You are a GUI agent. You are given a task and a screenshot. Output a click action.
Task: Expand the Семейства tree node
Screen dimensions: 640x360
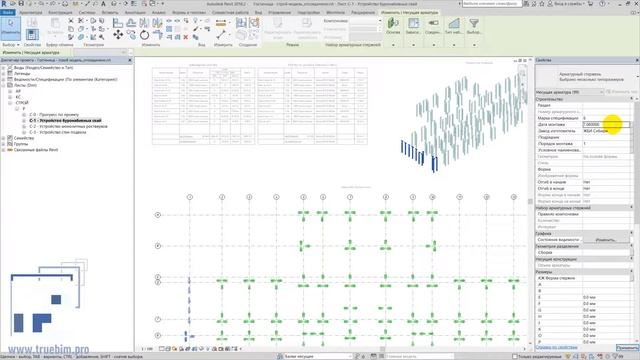tap(4, 138)
